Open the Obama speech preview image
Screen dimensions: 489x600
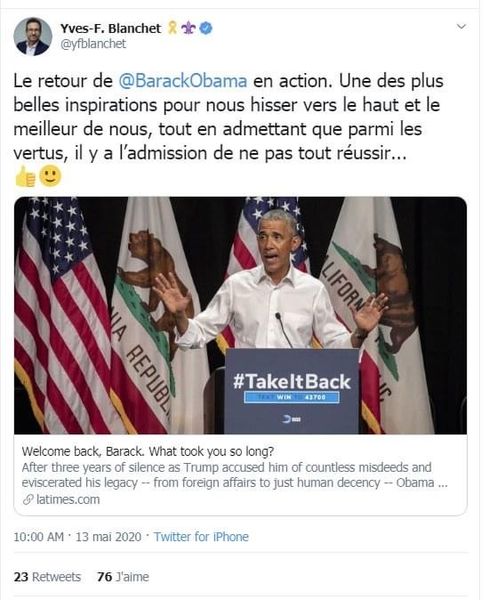(x=240, y=315)
